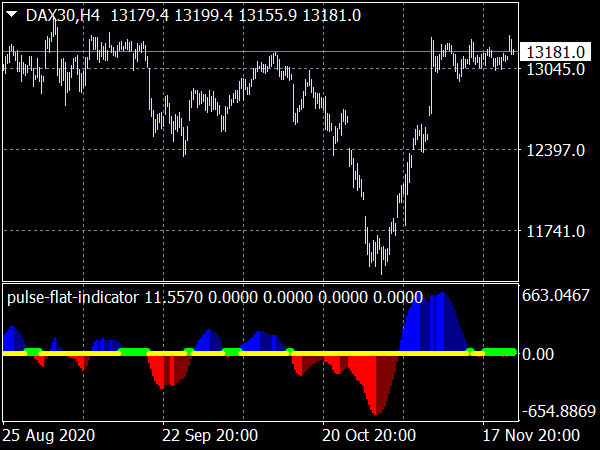Select the current price tag 13181.0

555,52
